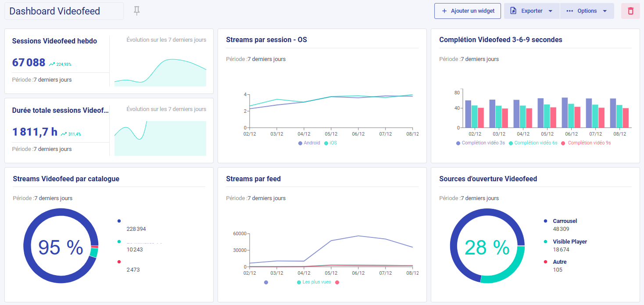This screenshot has height=305, width=644.
Task: Open the Options dropdown menu
Action: tap(587, 11)
